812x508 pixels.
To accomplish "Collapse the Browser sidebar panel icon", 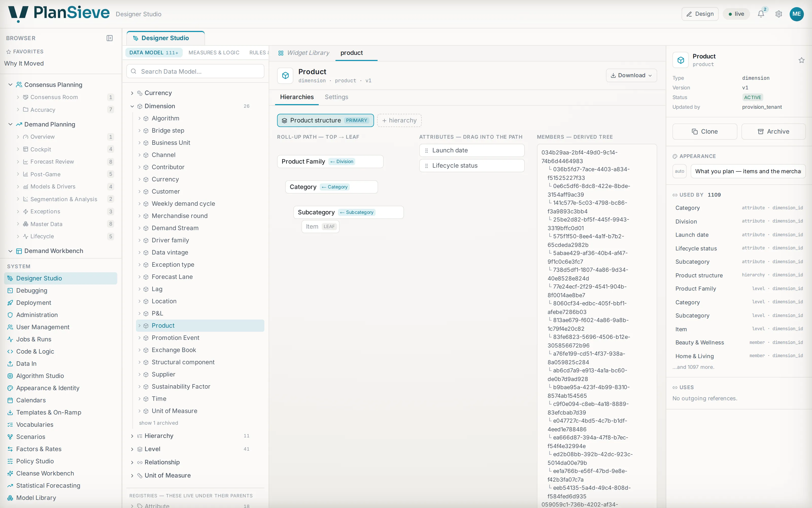I will (109, 38).
